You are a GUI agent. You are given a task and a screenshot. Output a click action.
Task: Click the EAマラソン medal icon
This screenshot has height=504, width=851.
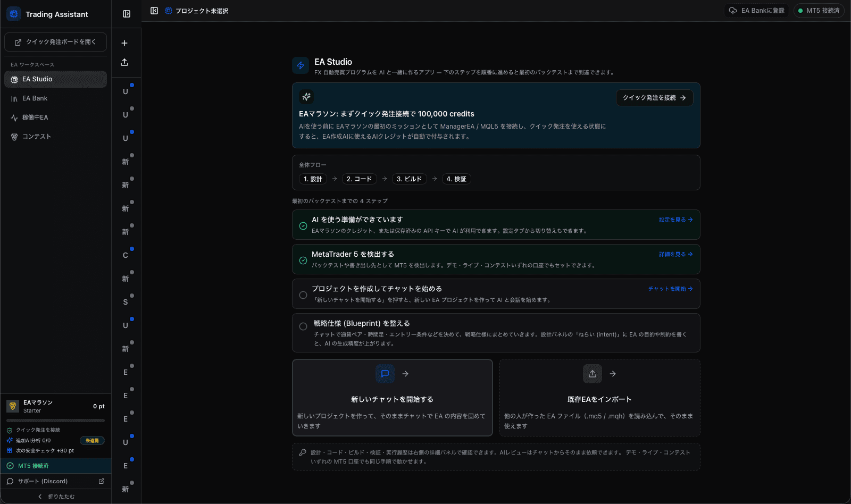tap(13, 406)
